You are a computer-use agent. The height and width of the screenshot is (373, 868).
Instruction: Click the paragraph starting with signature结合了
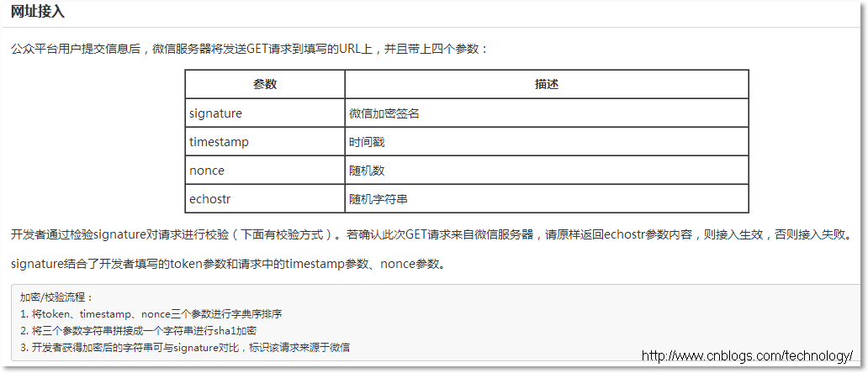coord(227,264)
